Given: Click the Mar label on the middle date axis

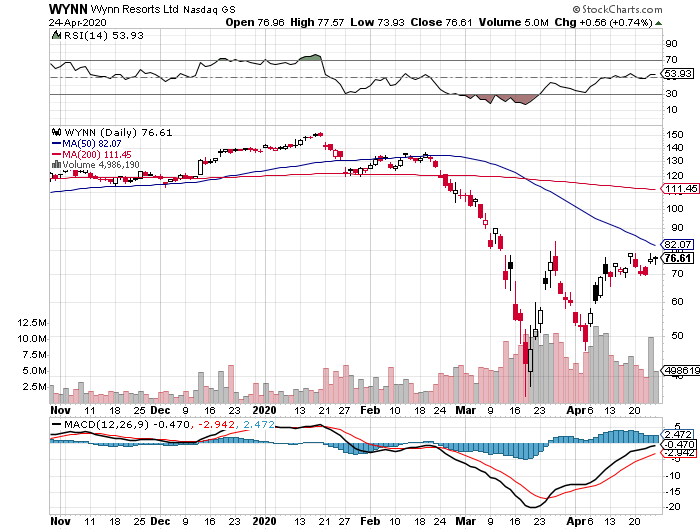Looking at the screenshot, I should (466, 410).
